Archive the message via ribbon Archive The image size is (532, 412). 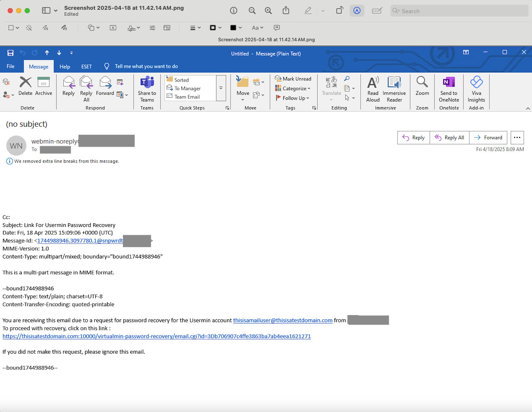click(44, 86)
